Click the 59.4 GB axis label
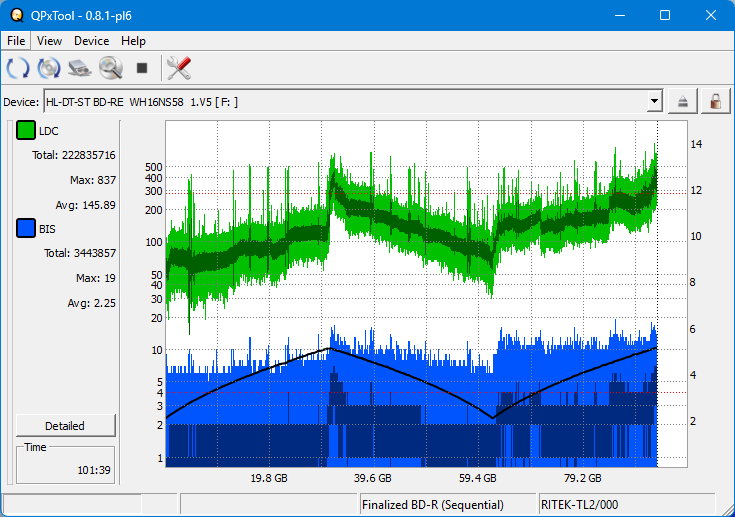Viewport: 735px width, 517px height. [x=478, y=478]
